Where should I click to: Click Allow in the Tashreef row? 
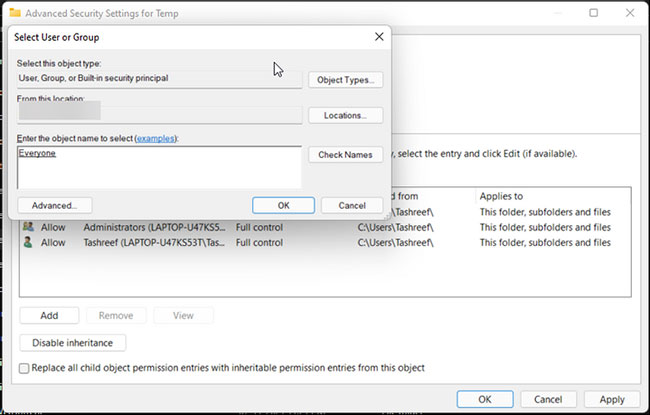53,243
